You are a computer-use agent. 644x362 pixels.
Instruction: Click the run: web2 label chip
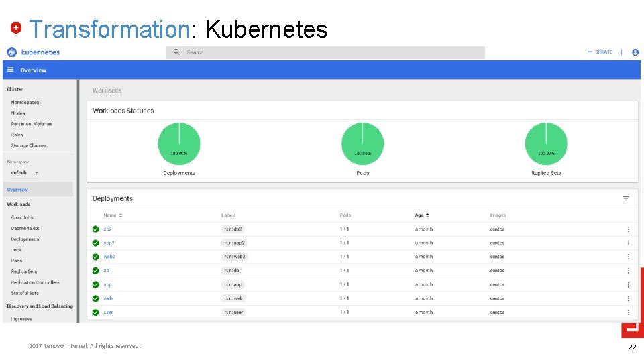tap(235, 257)
